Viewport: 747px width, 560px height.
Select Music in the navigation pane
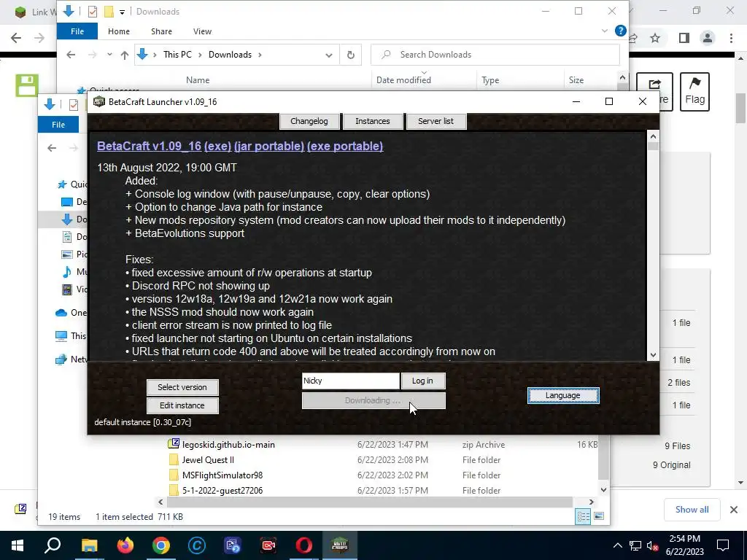74,272
